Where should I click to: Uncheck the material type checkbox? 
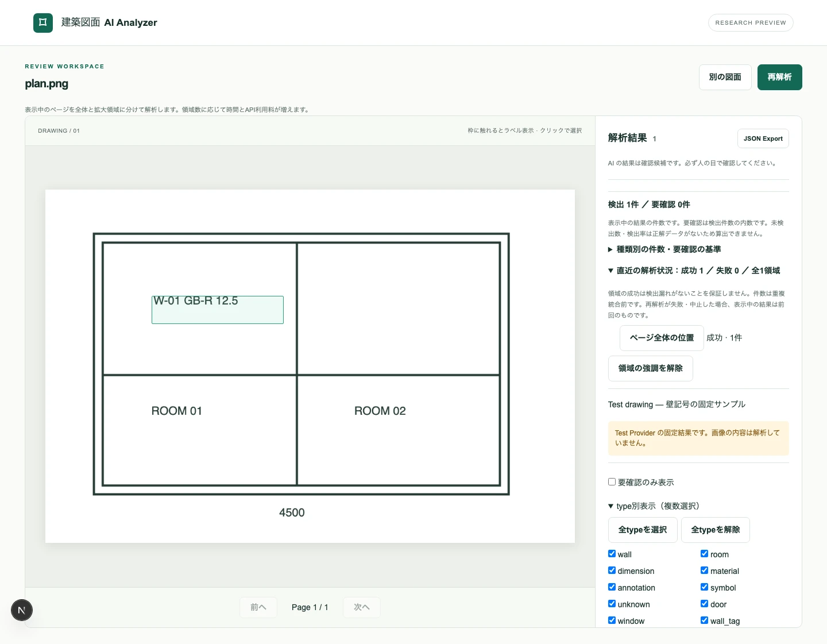[x=704, y=570]
